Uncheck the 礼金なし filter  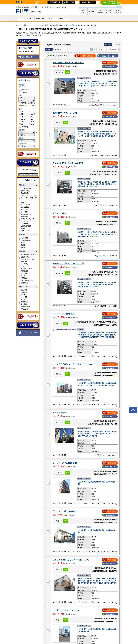(30, 106)
